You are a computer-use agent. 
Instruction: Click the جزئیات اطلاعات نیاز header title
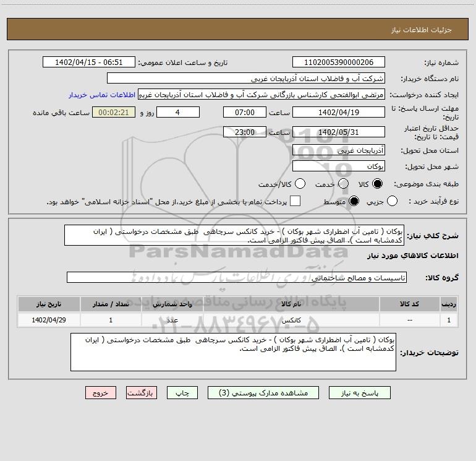pos(422,30)
